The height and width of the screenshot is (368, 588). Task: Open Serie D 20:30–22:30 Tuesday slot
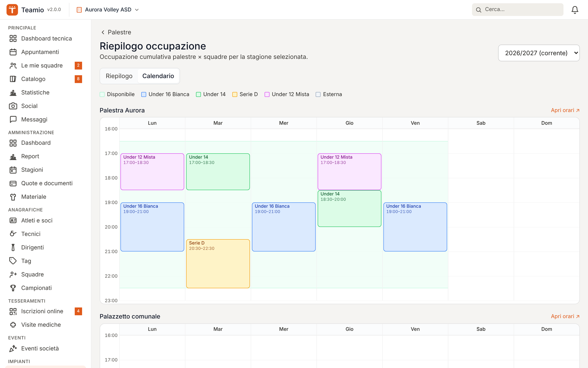(218, 264)
